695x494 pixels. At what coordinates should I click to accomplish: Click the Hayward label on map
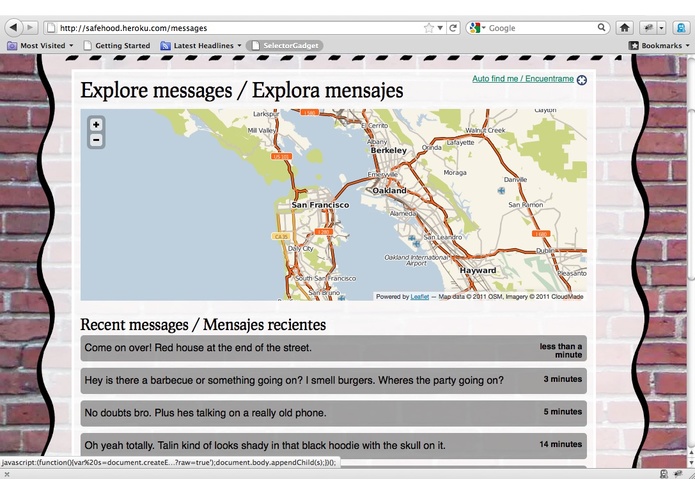click(478, 270)
